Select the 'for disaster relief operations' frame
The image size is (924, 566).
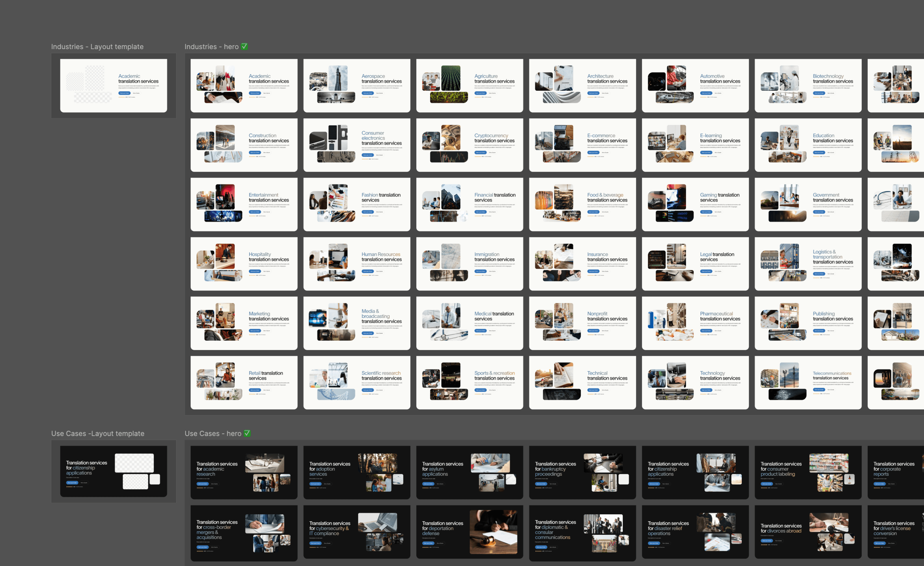(x=695, y=532)
